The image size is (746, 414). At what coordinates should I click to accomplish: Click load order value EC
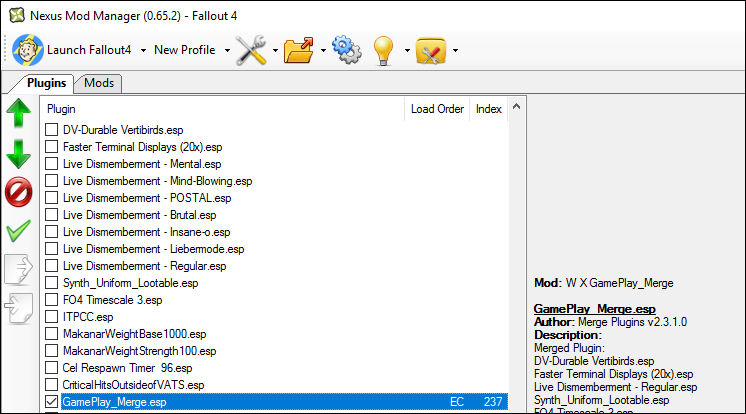click(x=457, y=402)
